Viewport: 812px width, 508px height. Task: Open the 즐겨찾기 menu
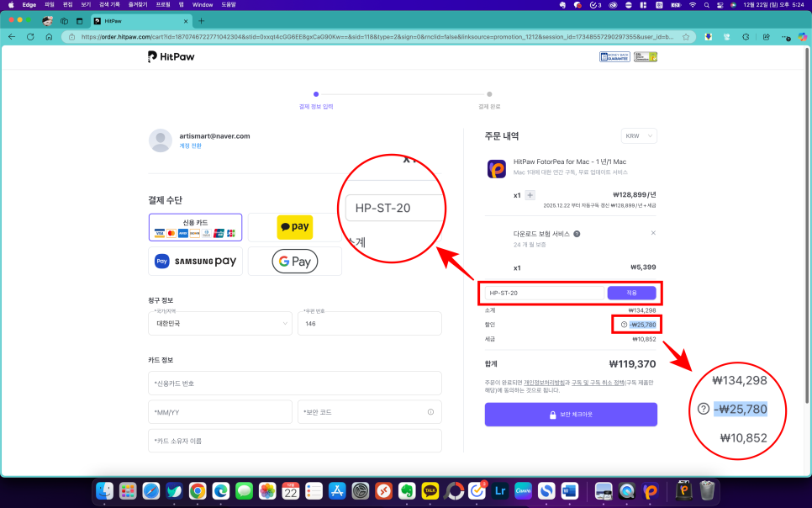[137, 5]
